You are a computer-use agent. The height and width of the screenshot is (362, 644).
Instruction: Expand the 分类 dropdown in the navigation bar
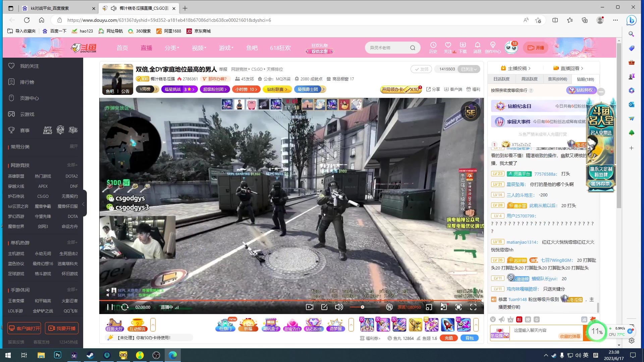(172, 48)
